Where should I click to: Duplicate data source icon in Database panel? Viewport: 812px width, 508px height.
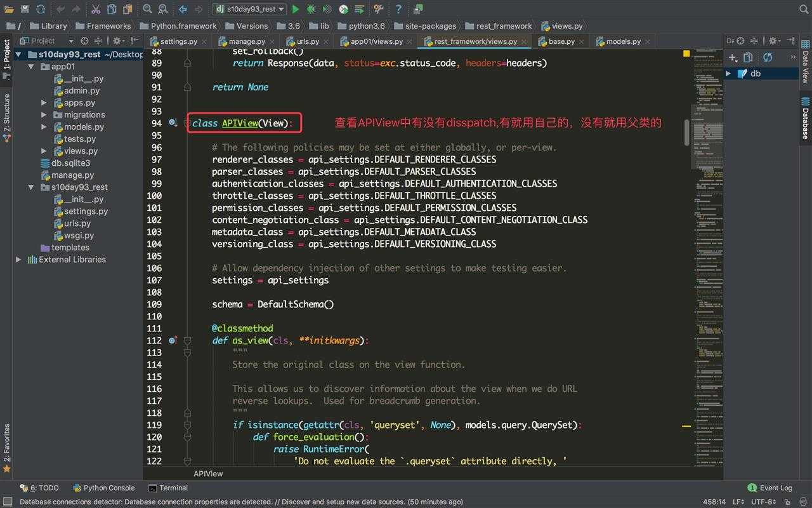pyautogui.click(x=748, y=57)
